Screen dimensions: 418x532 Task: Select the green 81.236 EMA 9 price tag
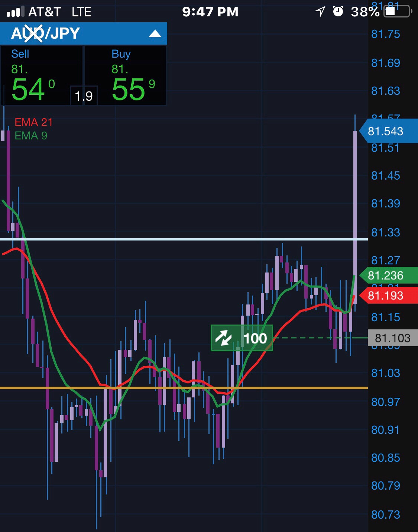pyautogui.click(x=389, y=275)
